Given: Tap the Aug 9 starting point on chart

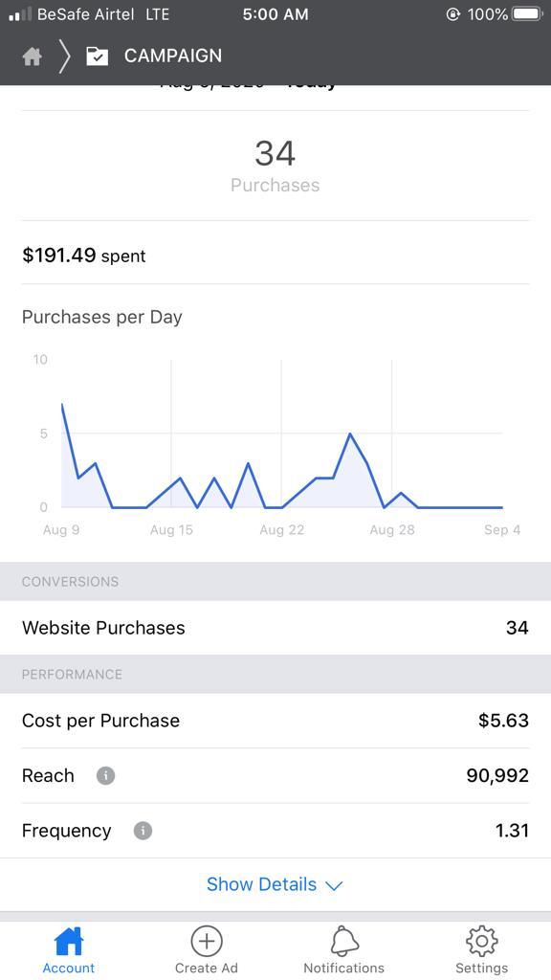Looking at the screenshot, I should [62, 405].
